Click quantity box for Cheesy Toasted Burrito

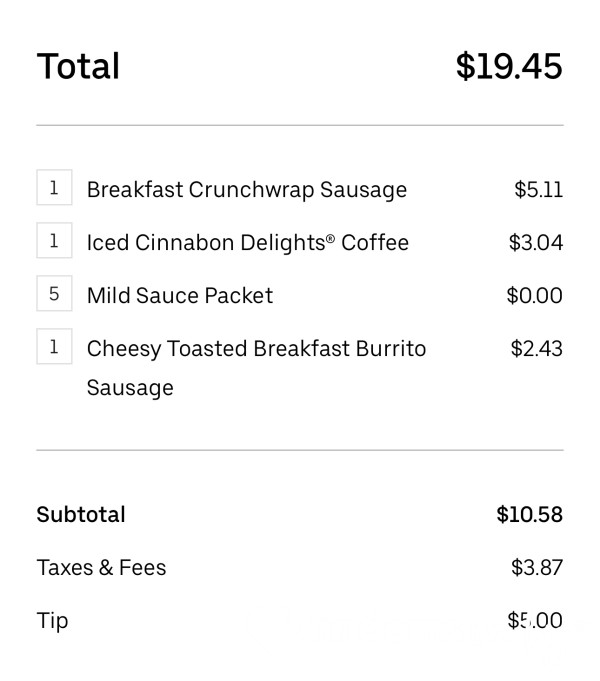(x=54, y=346)
